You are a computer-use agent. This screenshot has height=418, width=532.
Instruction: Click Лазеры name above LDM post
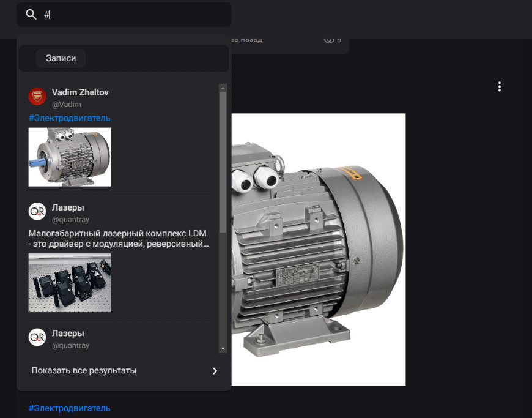click(68, 207)
